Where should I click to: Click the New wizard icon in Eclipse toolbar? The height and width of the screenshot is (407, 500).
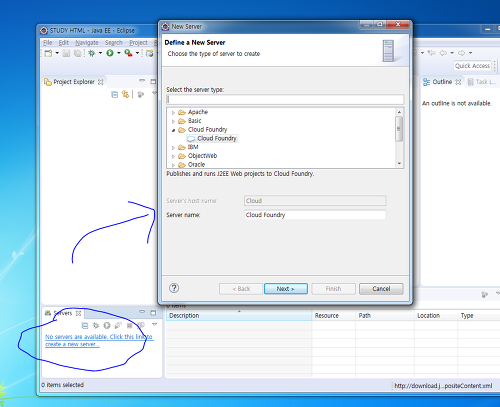49,53
